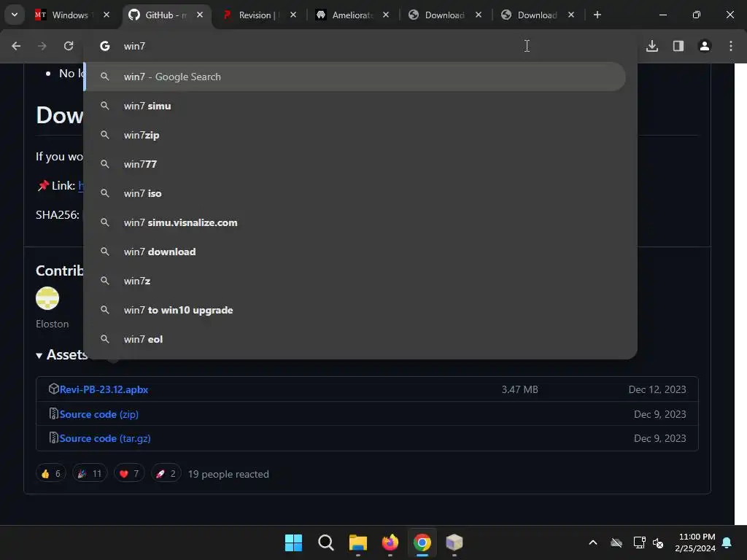This screenshot has width=747, height=560.
Task: Choose the 'win7 iso' suggestion
Action: click(355, 193)
